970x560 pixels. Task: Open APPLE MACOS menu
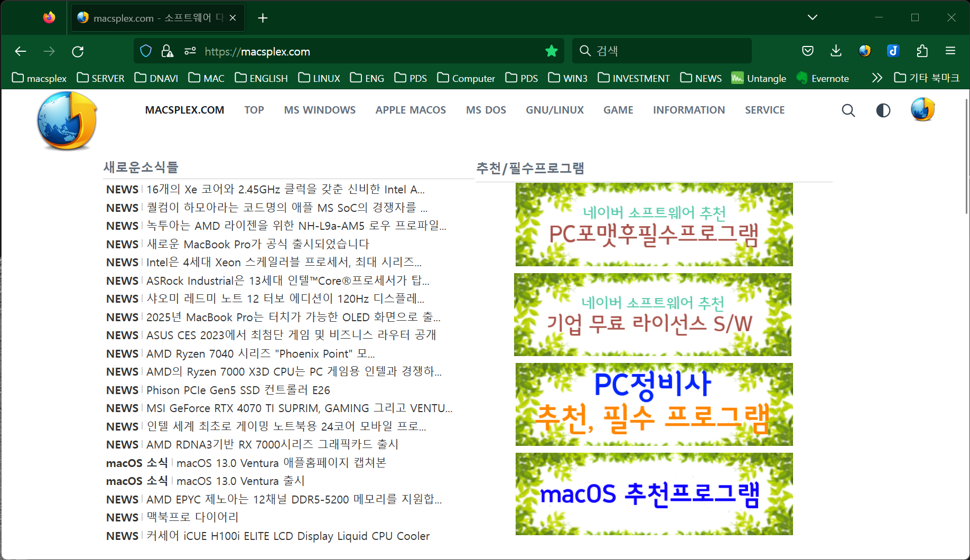pos(411,110)
